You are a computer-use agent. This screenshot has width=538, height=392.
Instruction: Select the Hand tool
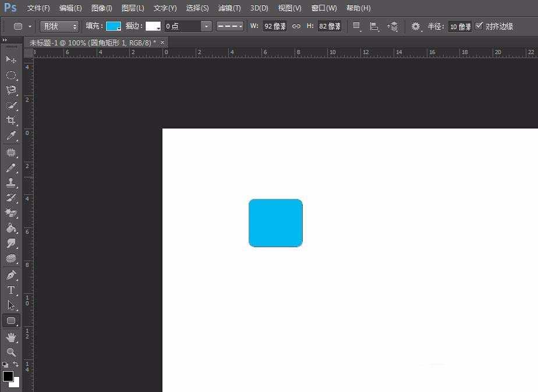pos(11,337)
